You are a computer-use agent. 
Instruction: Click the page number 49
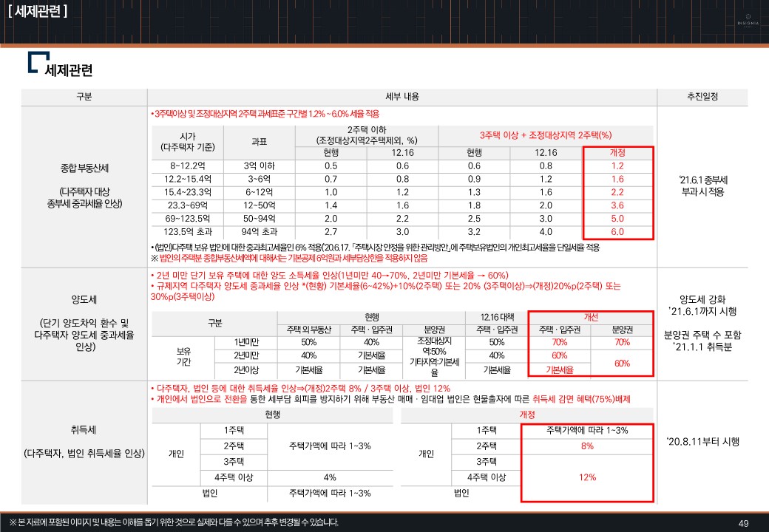[744, 522]
